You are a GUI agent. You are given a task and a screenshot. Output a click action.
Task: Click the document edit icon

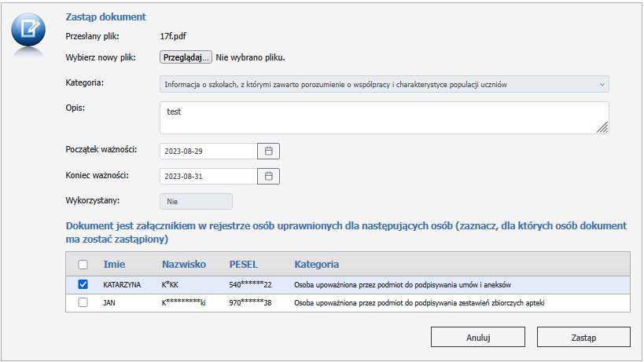click(x=29, y=31)
